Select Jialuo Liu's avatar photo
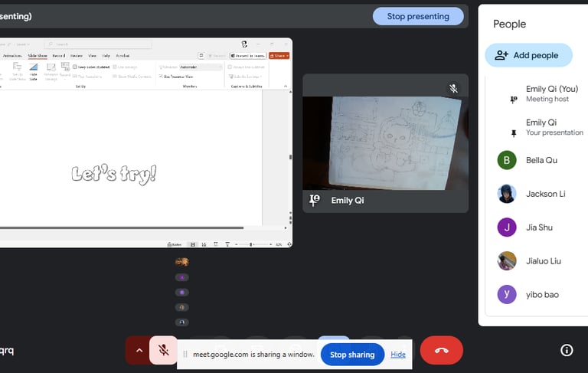Viewport: 588px width, 373px height. tap(507, 261)
